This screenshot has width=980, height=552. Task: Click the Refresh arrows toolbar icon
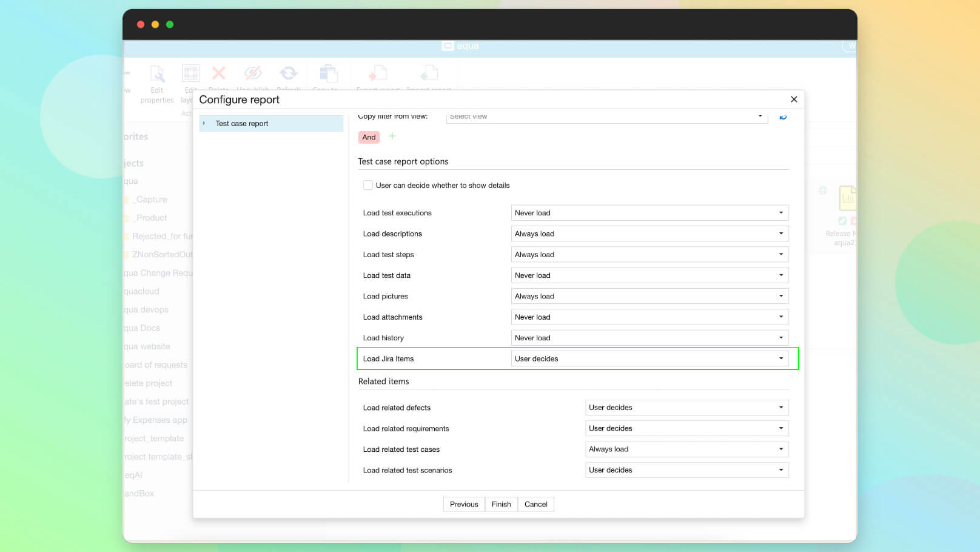(288, 73)
